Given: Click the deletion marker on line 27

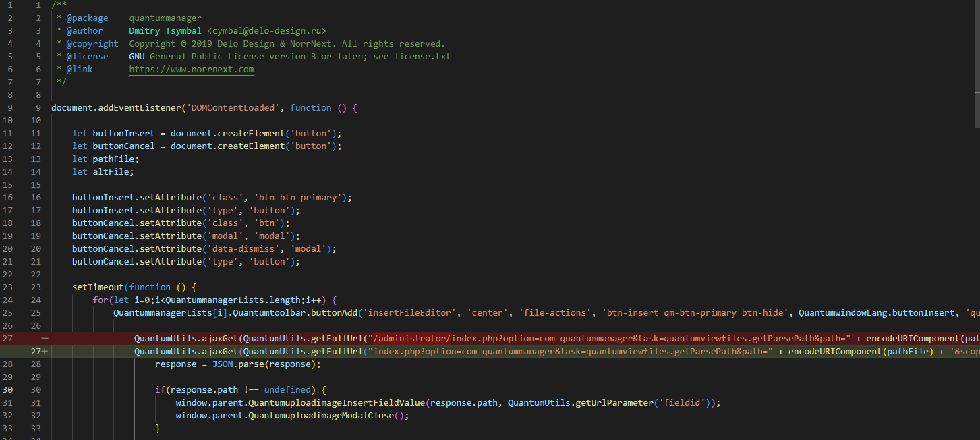Looking at the screenshot, I should [43, 338].
